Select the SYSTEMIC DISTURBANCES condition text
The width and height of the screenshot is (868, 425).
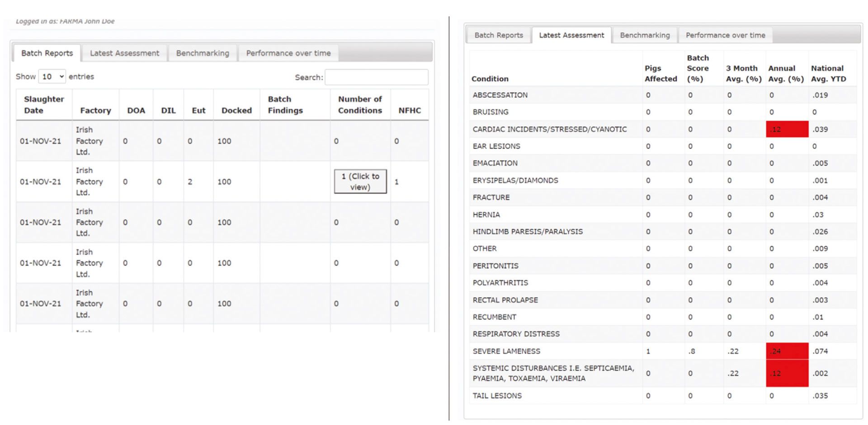tap(553, 374)
